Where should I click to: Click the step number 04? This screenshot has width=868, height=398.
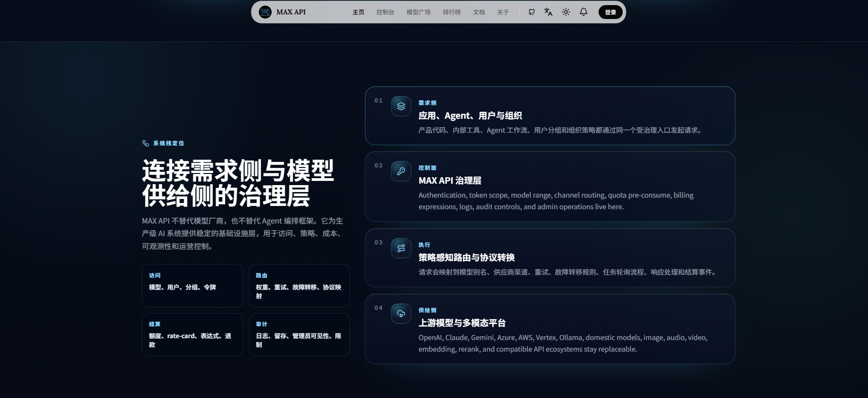(x=379, y=308)
